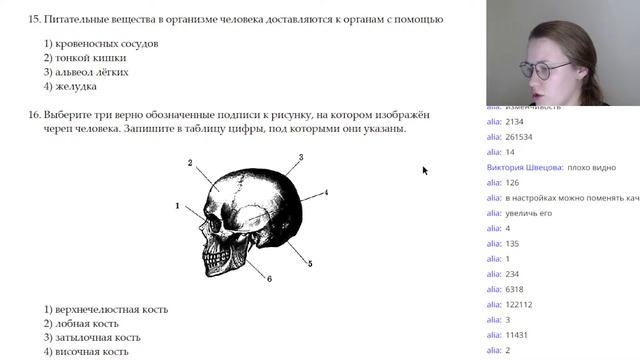Choose option «2) лобная кость»
The image size is (640, 360).
[x=81, y=324]
